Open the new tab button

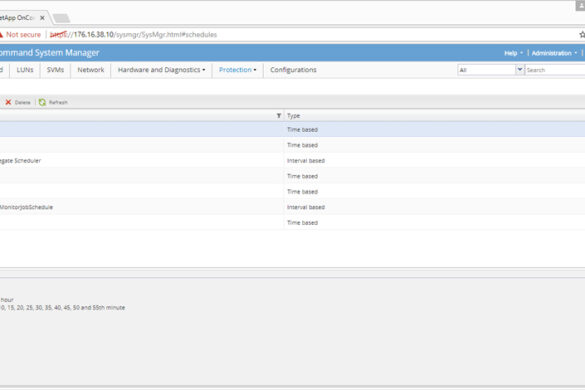point(61,18)
